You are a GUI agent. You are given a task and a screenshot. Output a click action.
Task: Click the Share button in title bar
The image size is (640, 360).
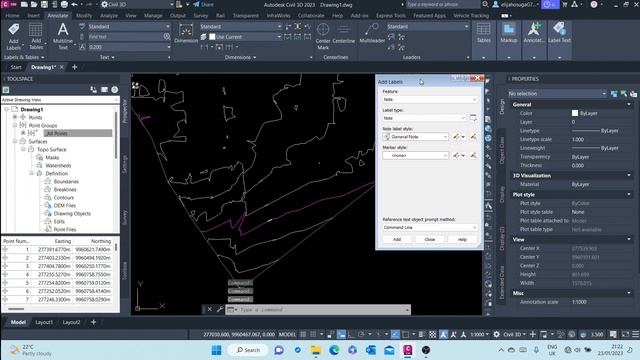(x=203, y=4)
